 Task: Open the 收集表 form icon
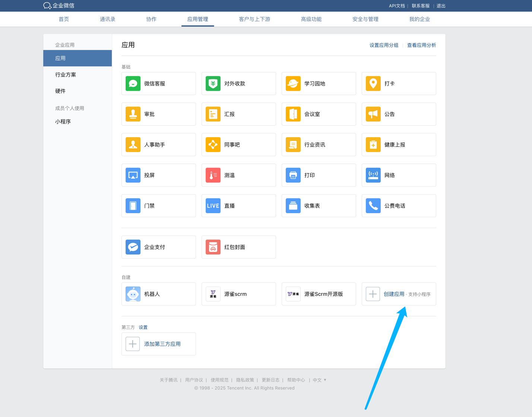click(x=293, y=206)
